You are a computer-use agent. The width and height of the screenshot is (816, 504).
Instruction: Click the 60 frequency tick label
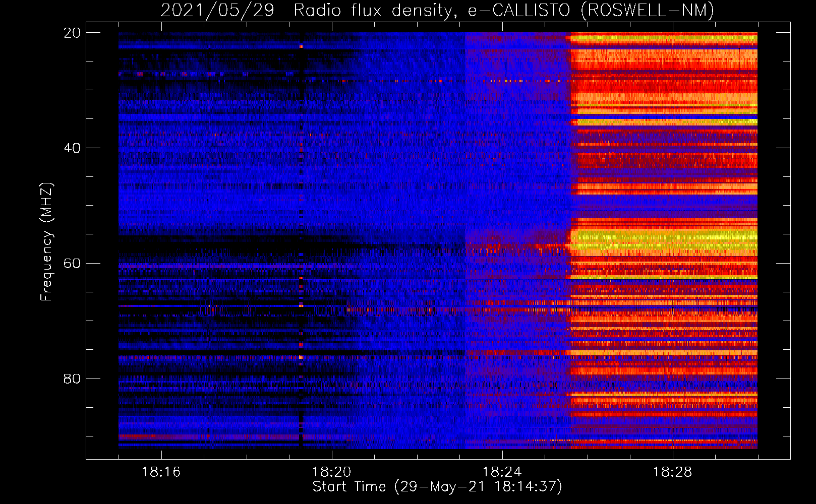coord(72,264)
